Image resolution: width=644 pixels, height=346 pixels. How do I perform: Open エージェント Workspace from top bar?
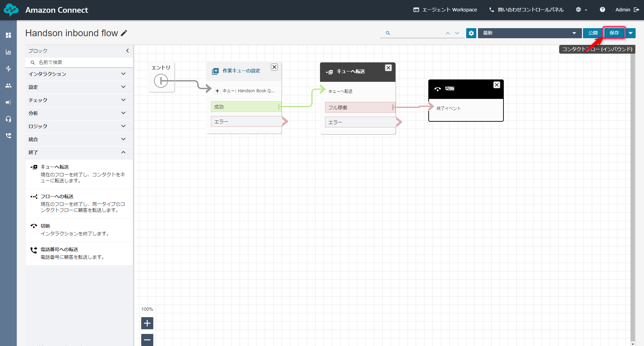click(445, 10)
